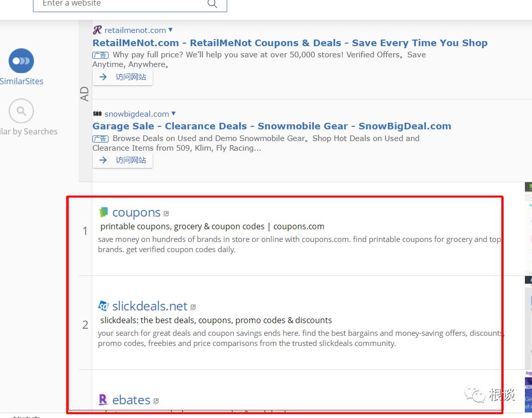Select the SimilarSites circle icon
This screenshot has width=532, height=418.
tap(21, 61)
